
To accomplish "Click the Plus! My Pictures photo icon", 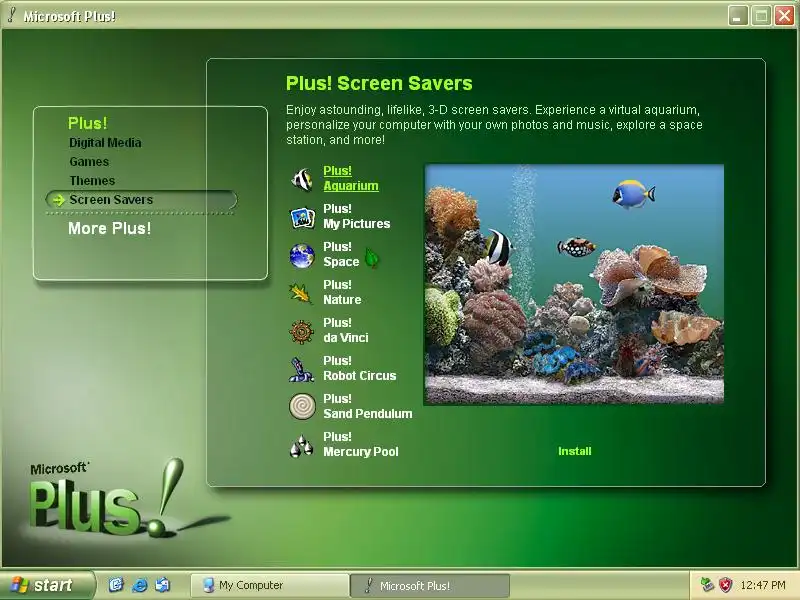I will [x=302, y=217].
